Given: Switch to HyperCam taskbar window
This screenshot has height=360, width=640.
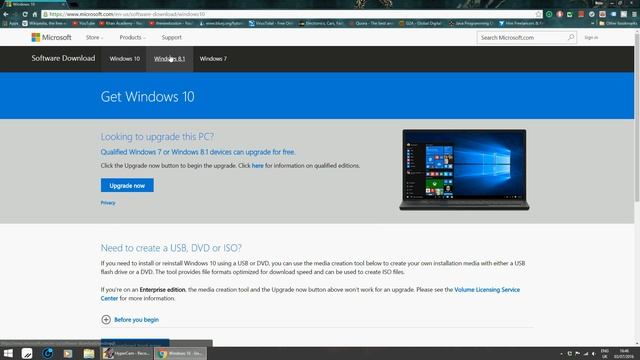Looking at the screenshot, I should point(127,353).
